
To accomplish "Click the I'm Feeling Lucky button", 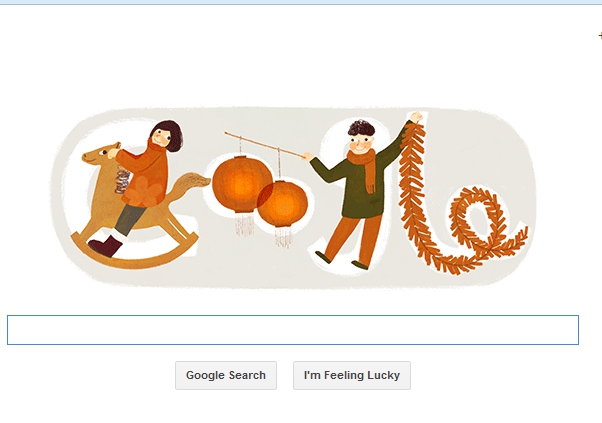I will tap(352, 375).
